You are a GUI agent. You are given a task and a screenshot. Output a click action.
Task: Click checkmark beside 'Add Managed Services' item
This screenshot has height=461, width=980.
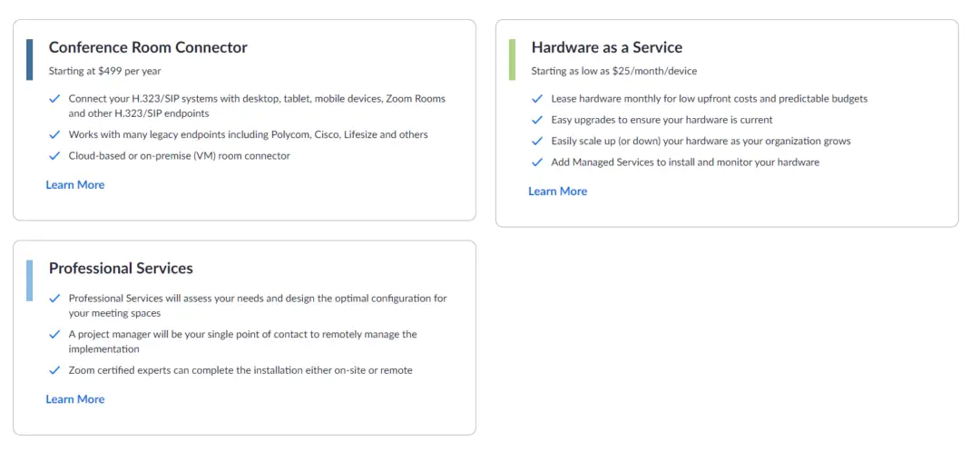click(x=537, y=162)
